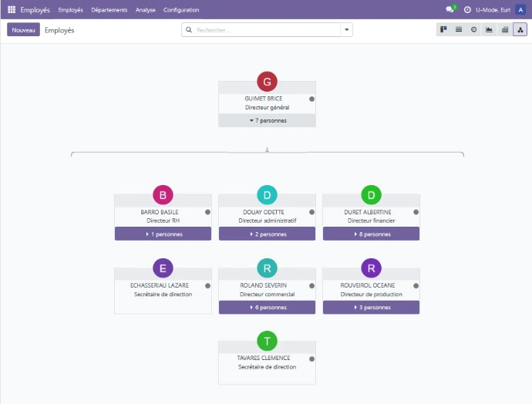Click BARRO BASILE presence status dot
532x404 pixels.
pos(207,212)
